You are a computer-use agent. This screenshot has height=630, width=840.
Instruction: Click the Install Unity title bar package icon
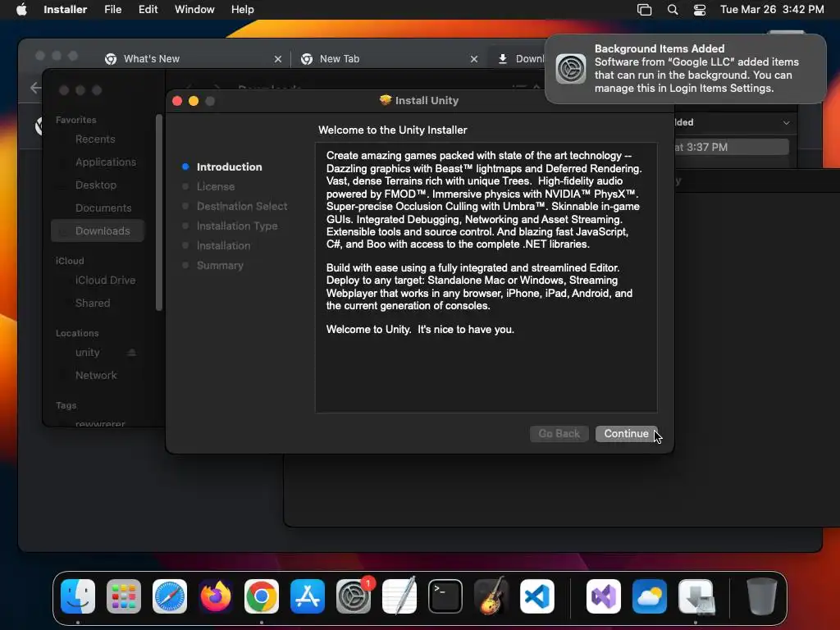[386, 100]
